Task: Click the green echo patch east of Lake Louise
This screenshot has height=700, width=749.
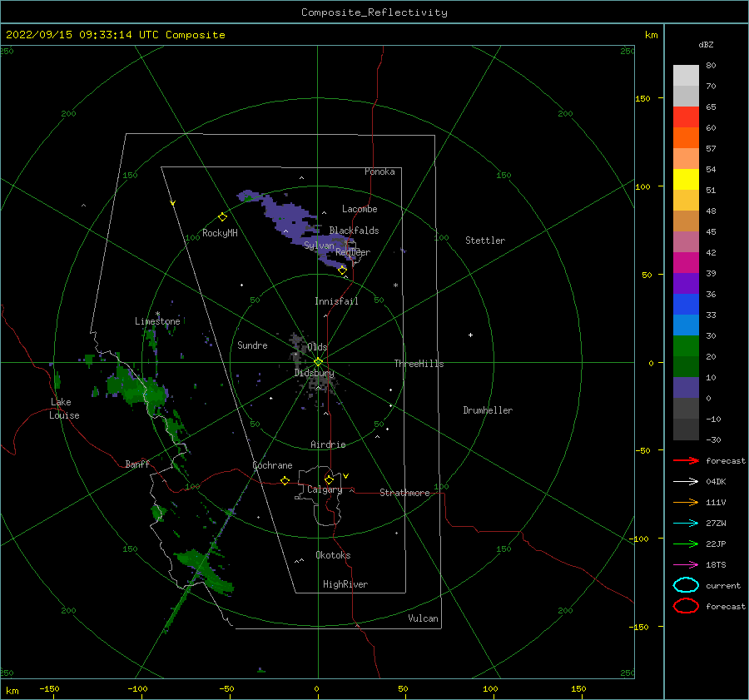Action: (136, 388)
